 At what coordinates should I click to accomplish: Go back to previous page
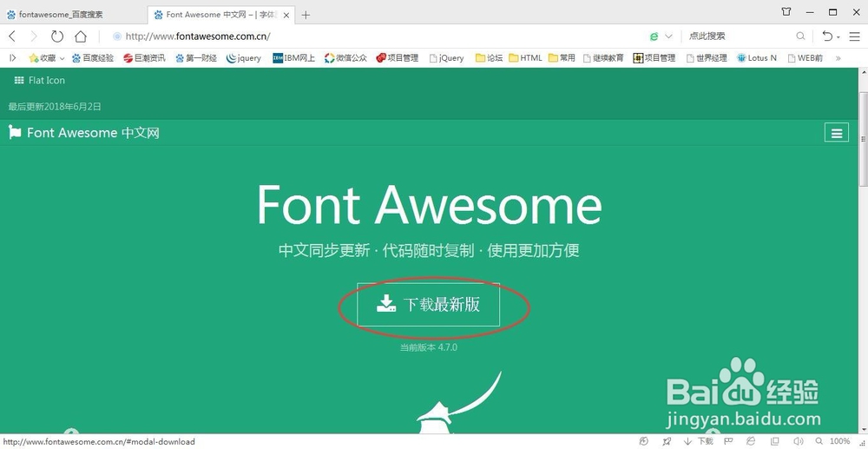click(x=12, y=36)
